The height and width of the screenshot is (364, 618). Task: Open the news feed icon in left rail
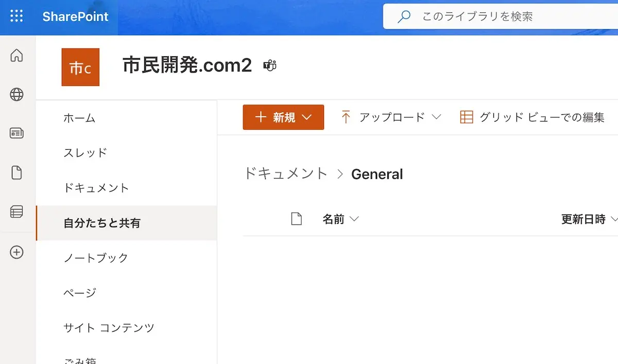coord(16,133)
